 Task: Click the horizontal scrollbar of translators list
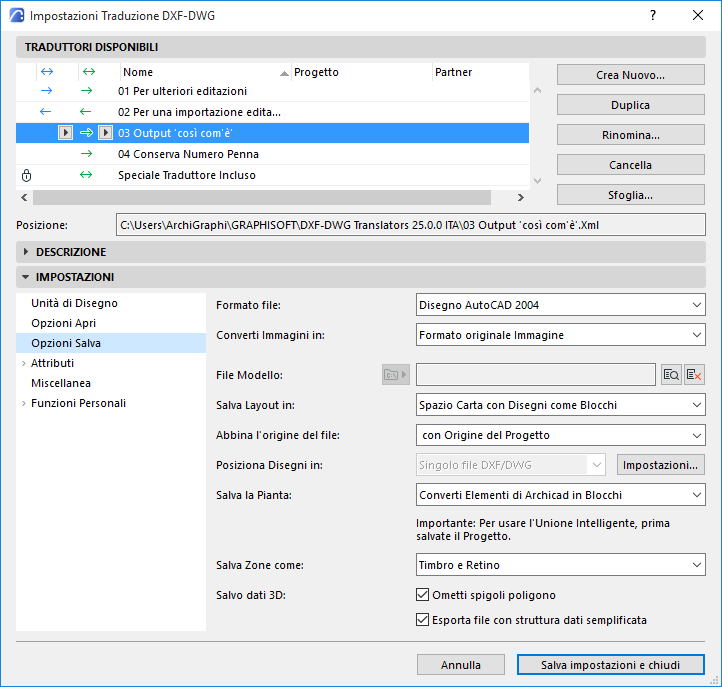pos(262,198)
